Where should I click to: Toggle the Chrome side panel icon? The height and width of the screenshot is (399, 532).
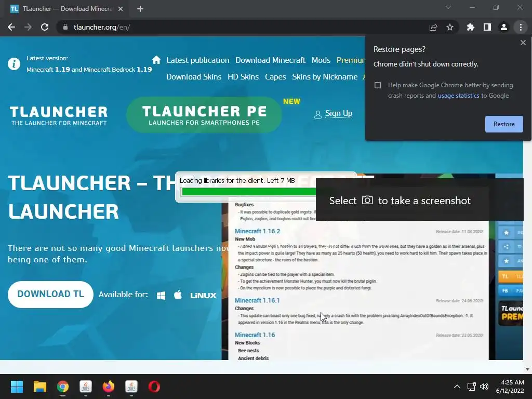pyautogui.click(x=487, y=27)
